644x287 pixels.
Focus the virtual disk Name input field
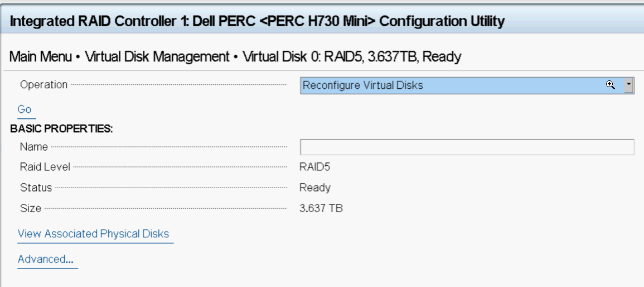(x=467, y=147)
